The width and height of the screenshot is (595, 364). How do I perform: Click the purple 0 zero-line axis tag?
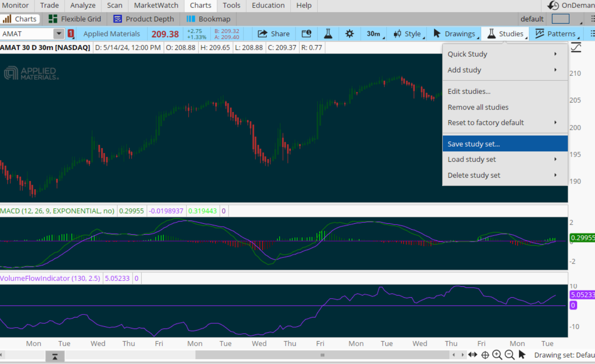(x=573, y=305)
